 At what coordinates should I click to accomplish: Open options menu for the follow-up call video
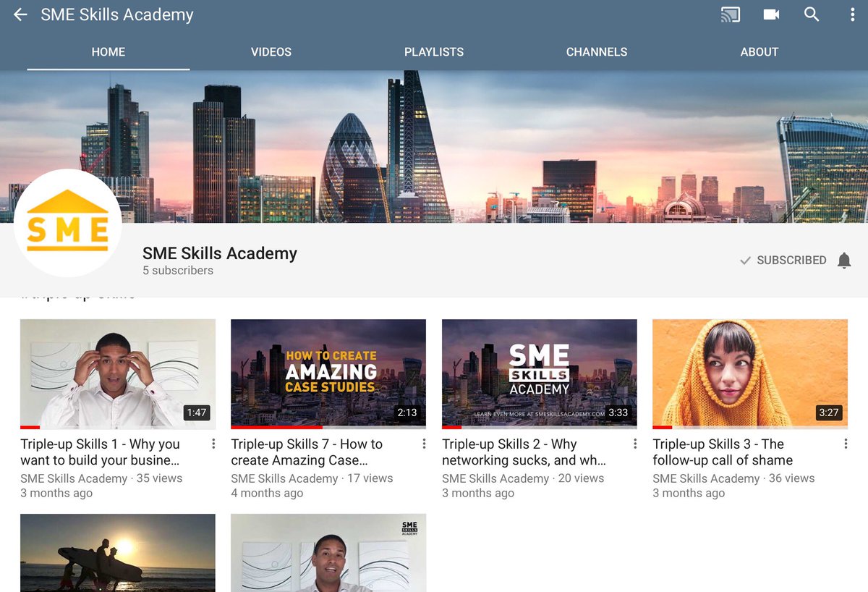tap(846, 443)
